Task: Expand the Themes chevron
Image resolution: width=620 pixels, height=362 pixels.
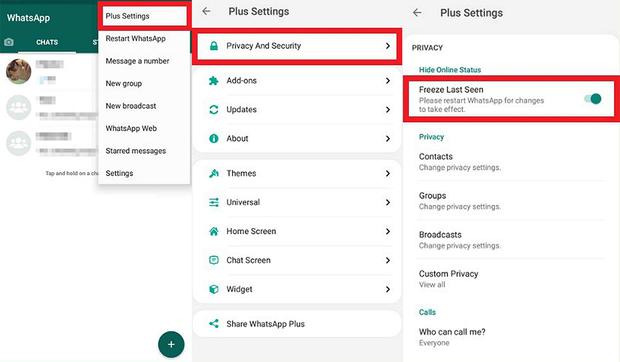Action: click(x=388, y=173)
